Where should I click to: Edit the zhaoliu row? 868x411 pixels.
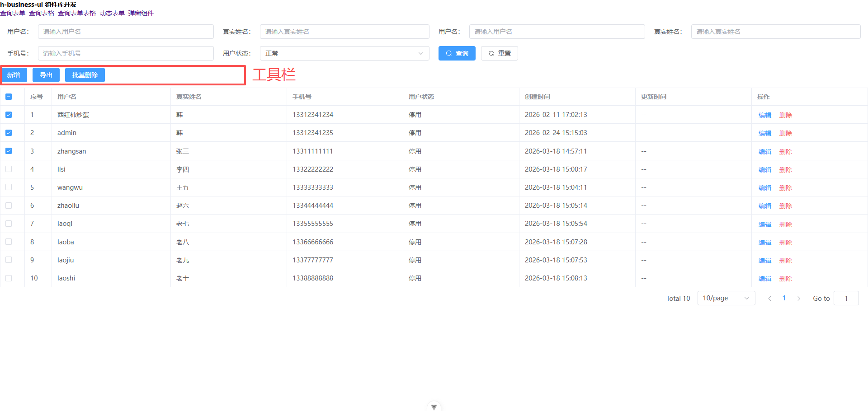[x=765, y=206]
